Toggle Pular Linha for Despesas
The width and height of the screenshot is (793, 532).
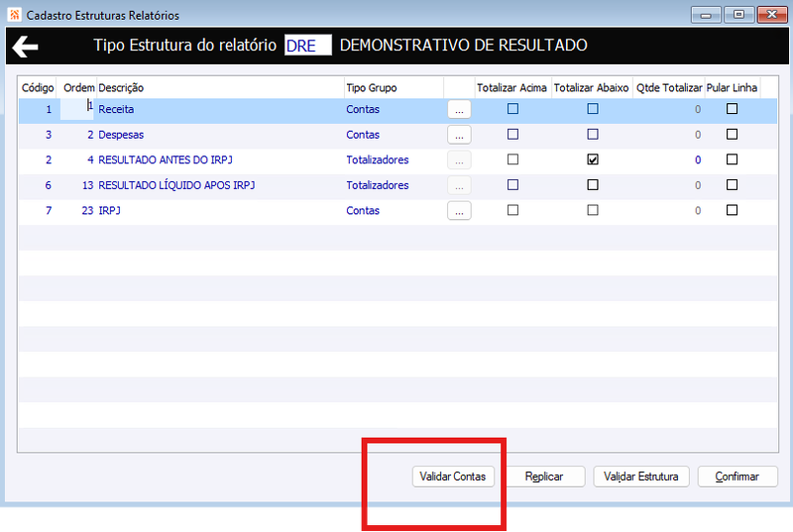[x=732, y=134]
